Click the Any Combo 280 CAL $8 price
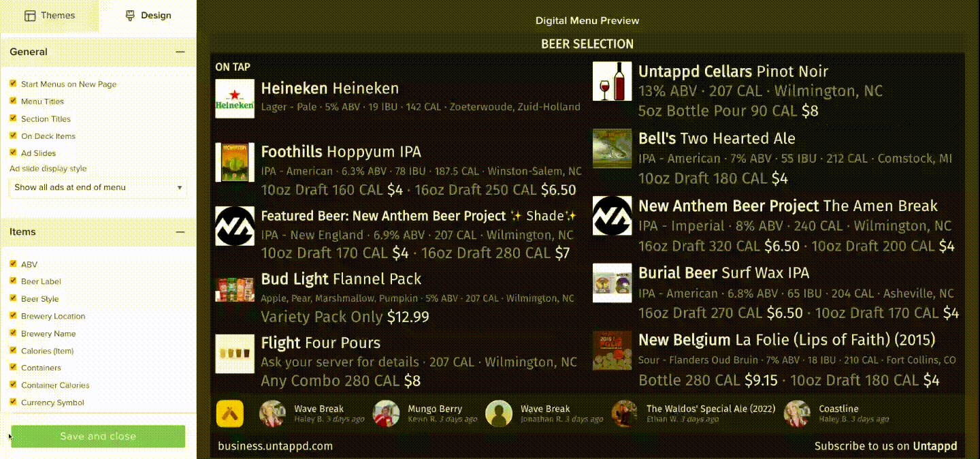This screenshot has height=459, width=980. click(341, 381)
